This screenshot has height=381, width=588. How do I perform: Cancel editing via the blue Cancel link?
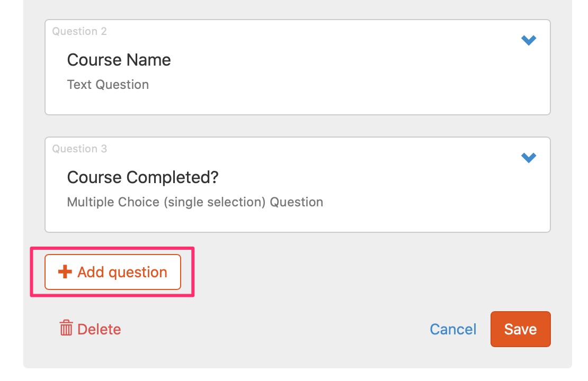pos(452,329)
